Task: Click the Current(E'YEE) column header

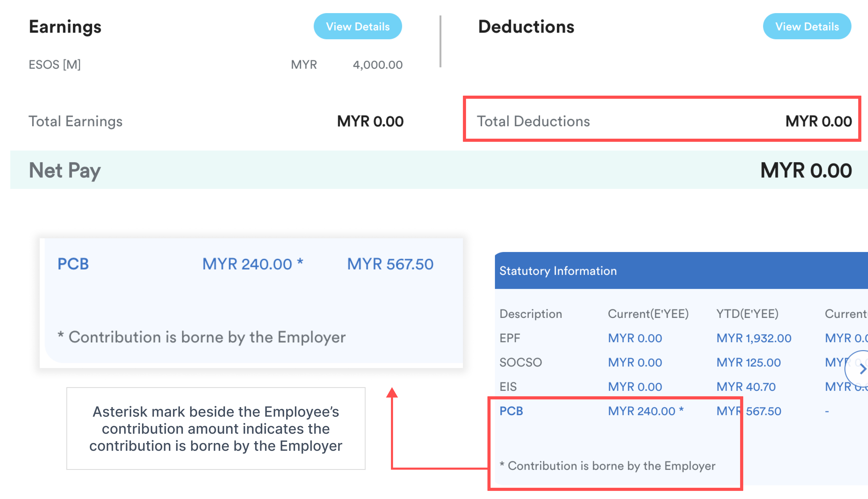Action: point(648,314)
